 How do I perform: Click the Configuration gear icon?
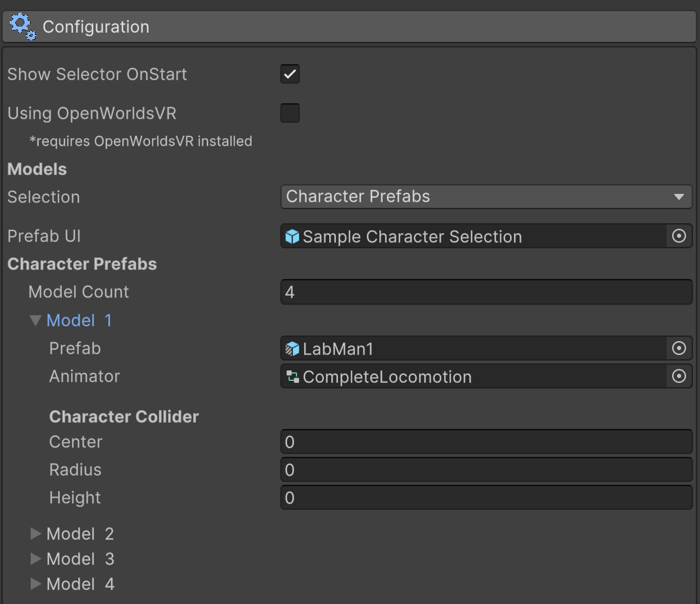[22, 27]
